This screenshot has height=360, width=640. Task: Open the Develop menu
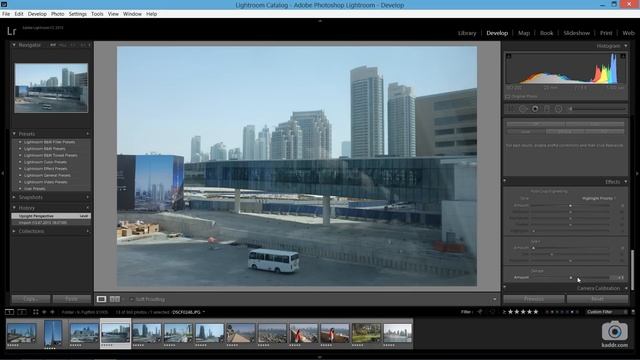point(37,14)
